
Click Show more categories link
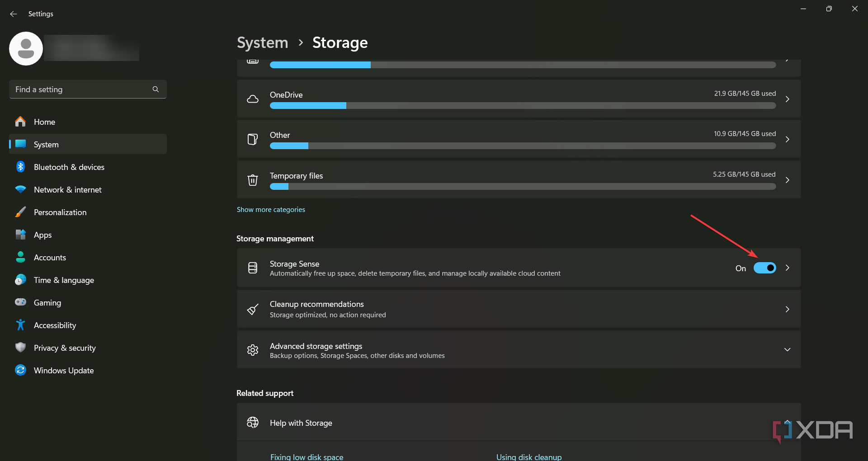(x=271, y=210)
